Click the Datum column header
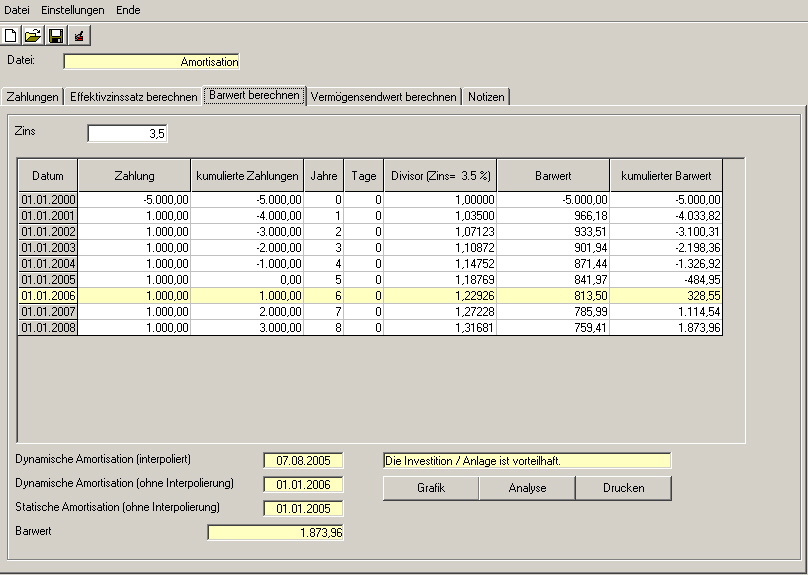 48,176
